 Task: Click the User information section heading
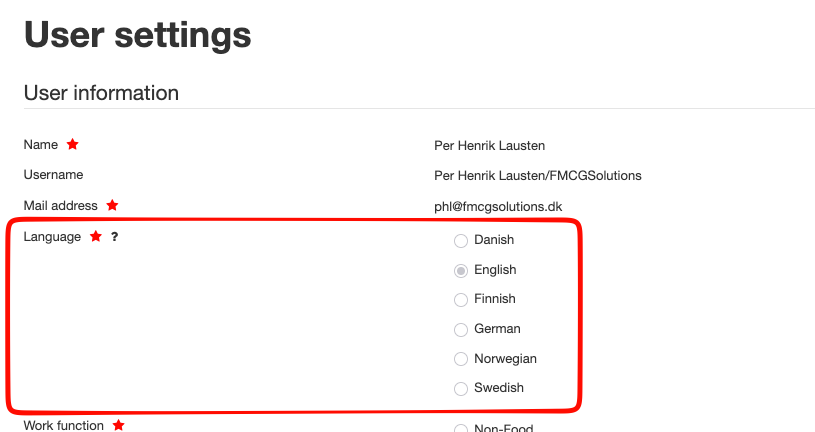pyautogui.click(x=101, y=93)
